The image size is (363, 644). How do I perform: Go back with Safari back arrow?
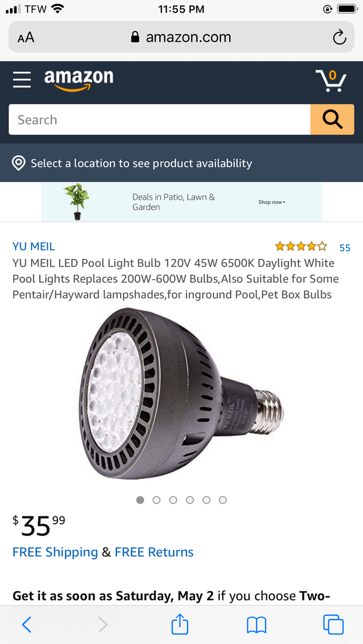click(27, 625)
